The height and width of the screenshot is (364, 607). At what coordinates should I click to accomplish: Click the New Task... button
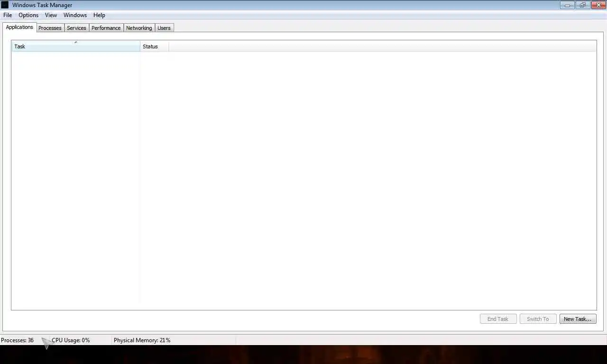pyautogui.click(x=578, y=319)
